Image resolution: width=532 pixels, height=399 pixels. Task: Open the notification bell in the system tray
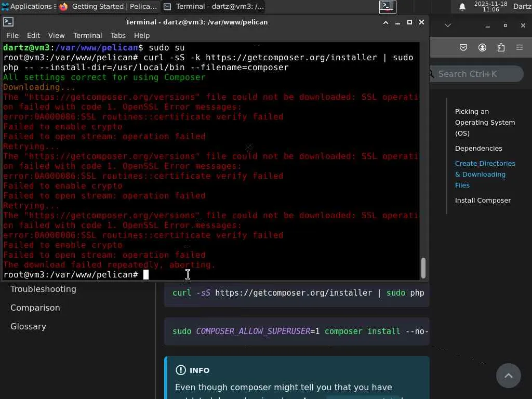click(x=462, y=7)
